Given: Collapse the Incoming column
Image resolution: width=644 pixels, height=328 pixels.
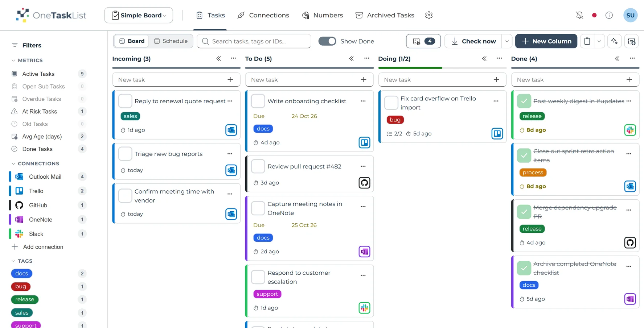Looking at the screenshot, I should click(218, 58).
